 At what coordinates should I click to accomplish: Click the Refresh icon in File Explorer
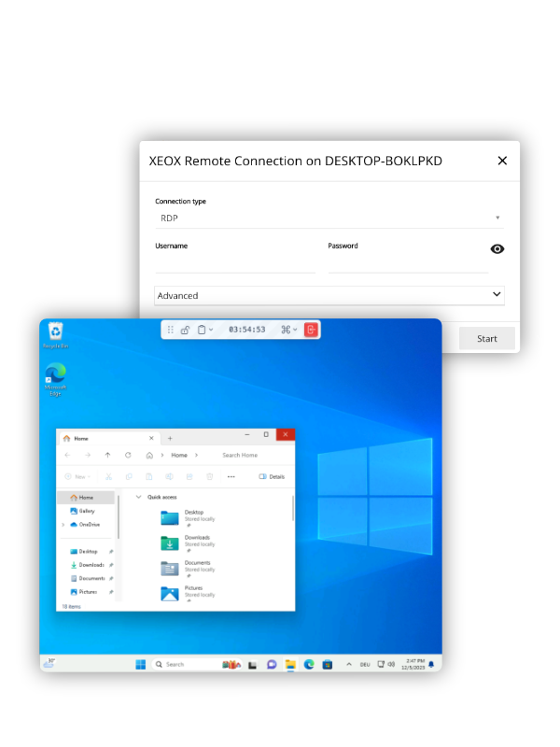tap(128, 456)
